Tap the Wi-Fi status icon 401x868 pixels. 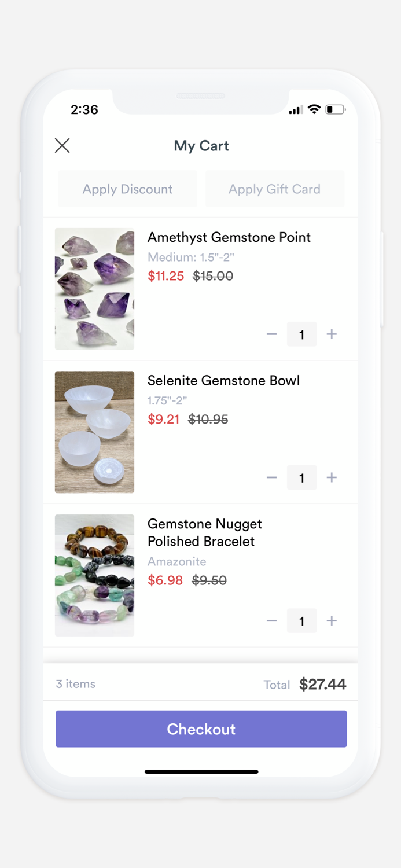[314, 109]
